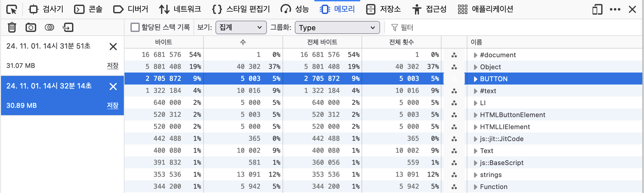Viewport: 644px width, 193px height.
Task: Click into the 필터 filter field
Action: click(x=515, y=27)
